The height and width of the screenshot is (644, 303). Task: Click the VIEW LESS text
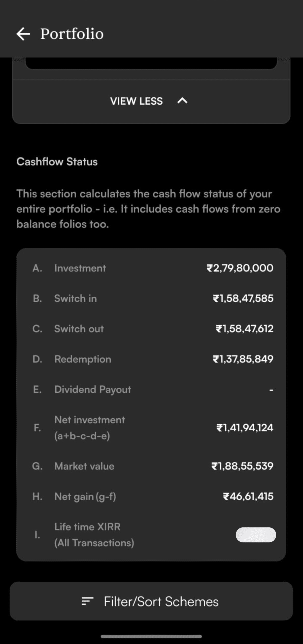click(136, 101)
